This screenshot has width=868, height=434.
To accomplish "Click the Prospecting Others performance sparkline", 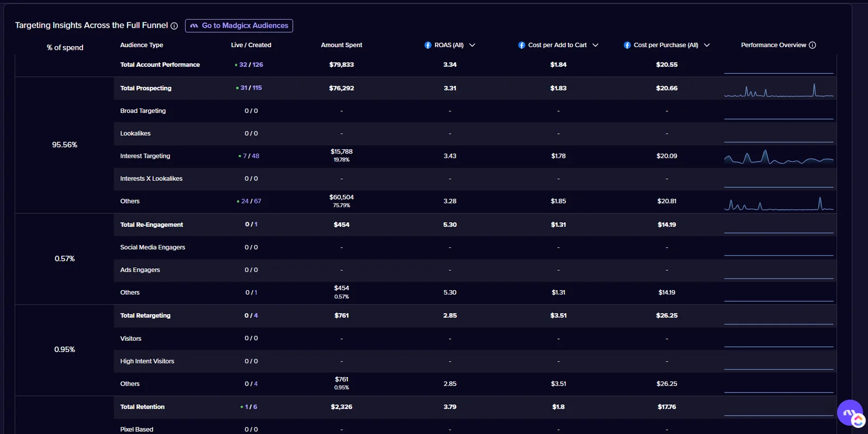I will coord(778,203).
